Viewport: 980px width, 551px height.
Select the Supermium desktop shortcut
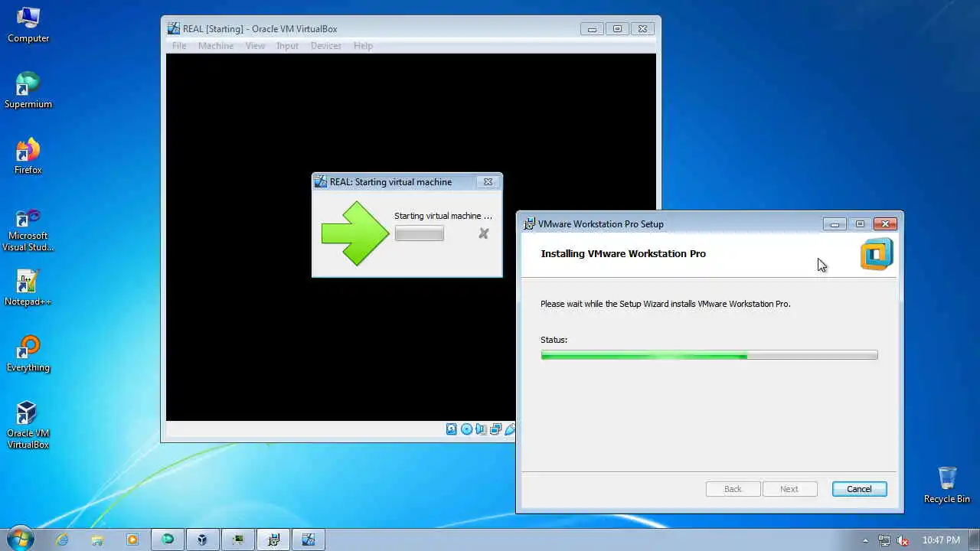[x=28, y=90]
